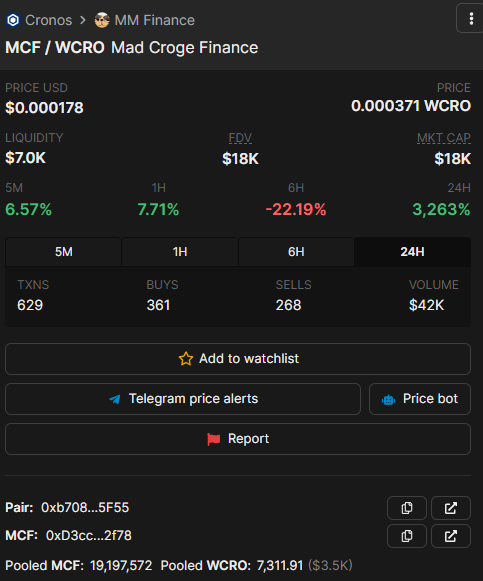483x581 pixels.
Task: Click the TXNS count 629
Action: coord(30,305)
